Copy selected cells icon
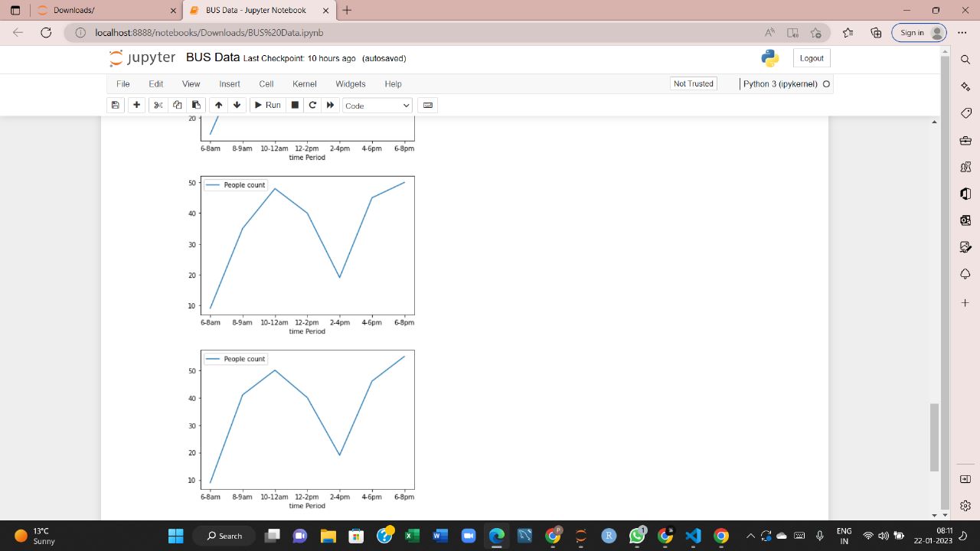 point(178,105)
